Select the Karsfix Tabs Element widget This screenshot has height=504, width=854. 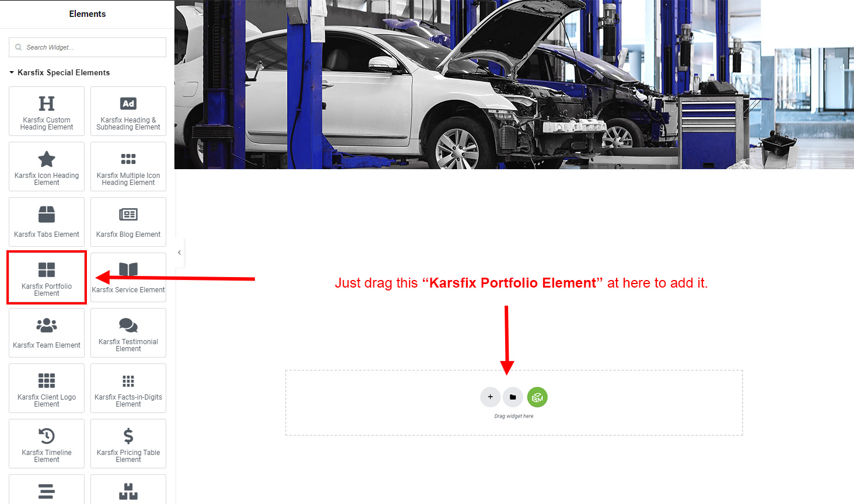point(47,222)
